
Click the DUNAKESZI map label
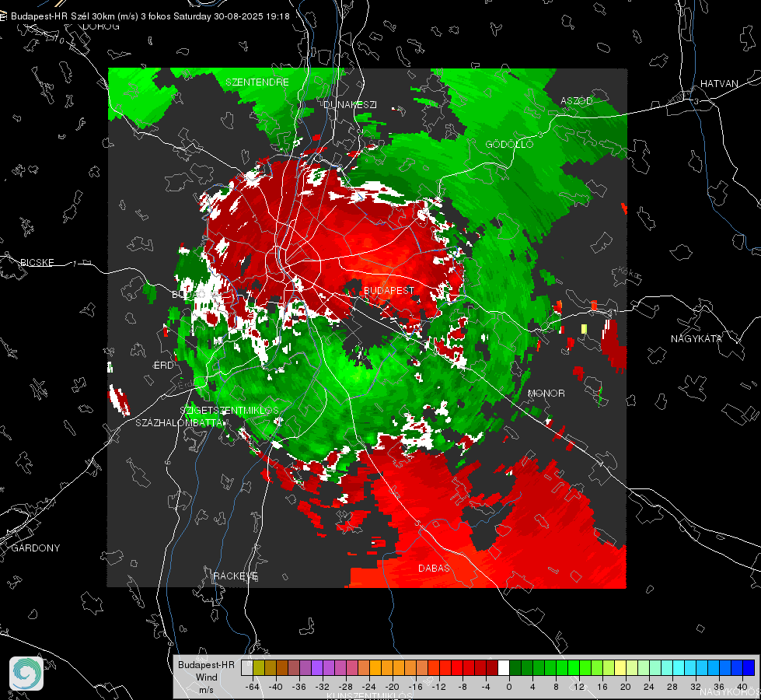tap(350, 104)
